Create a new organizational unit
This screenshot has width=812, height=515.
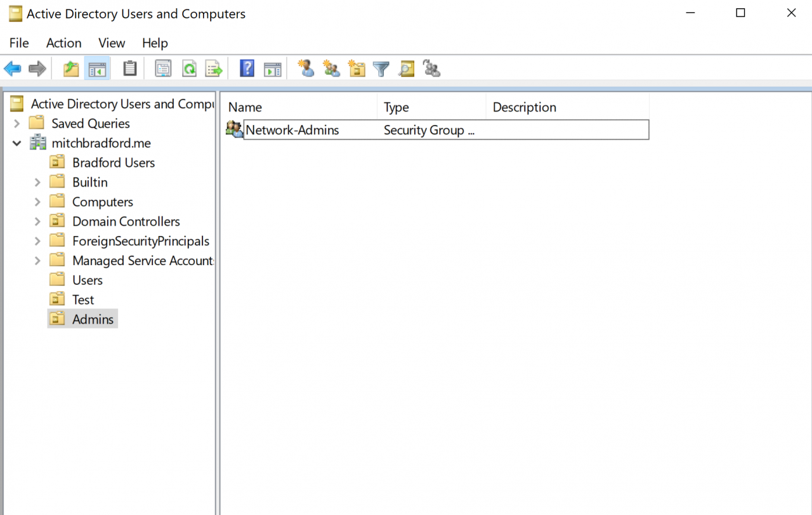tap(357, 68)
